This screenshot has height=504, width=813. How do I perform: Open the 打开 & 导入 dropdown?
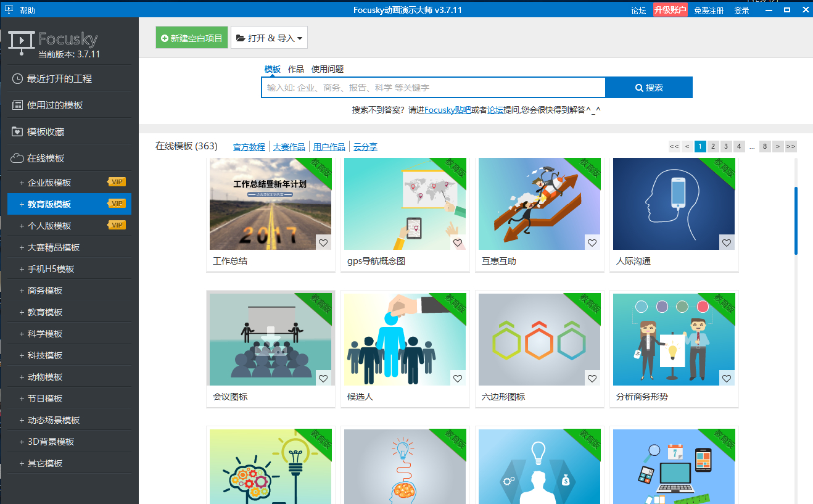click(x=269, y=38)
